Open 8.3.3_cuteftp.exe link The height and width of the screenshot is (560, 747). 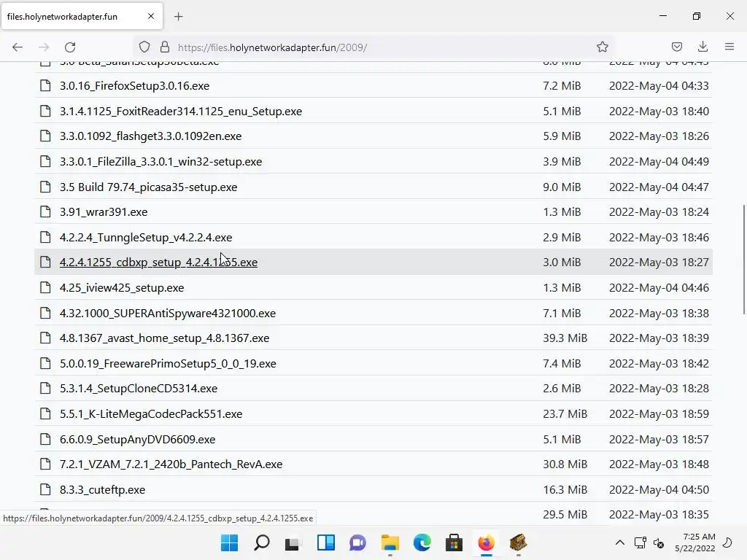(x=102, y=489)
